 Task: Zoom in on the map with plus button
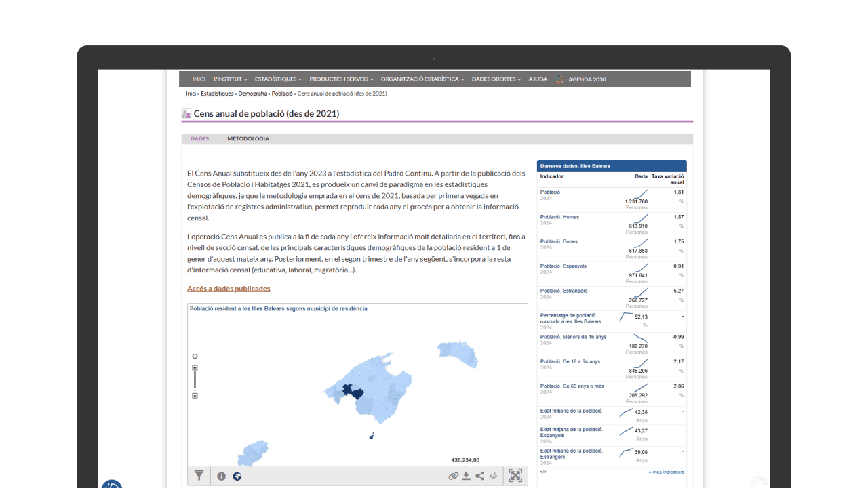click(195, 367)
